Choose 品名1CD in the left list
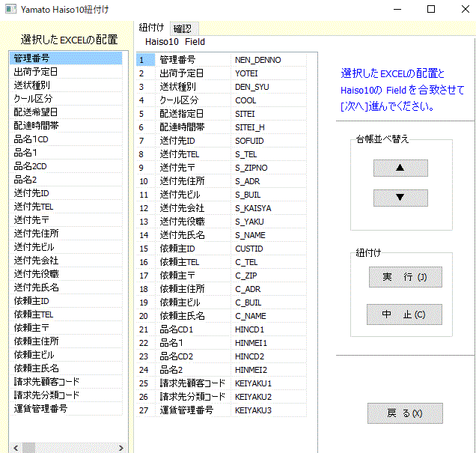This screenshot has width=476, height=453. [66, 139]
